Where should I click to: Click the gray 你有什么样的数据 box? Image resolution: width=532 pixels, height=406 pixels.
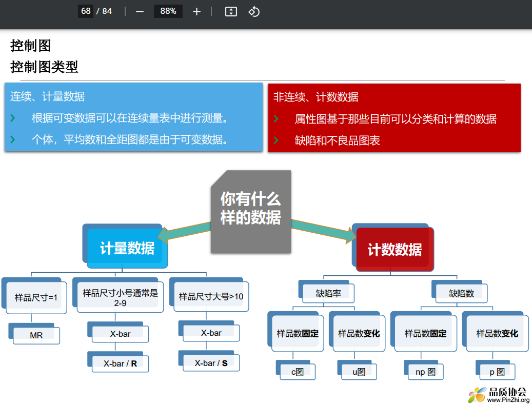coord(251,212)
